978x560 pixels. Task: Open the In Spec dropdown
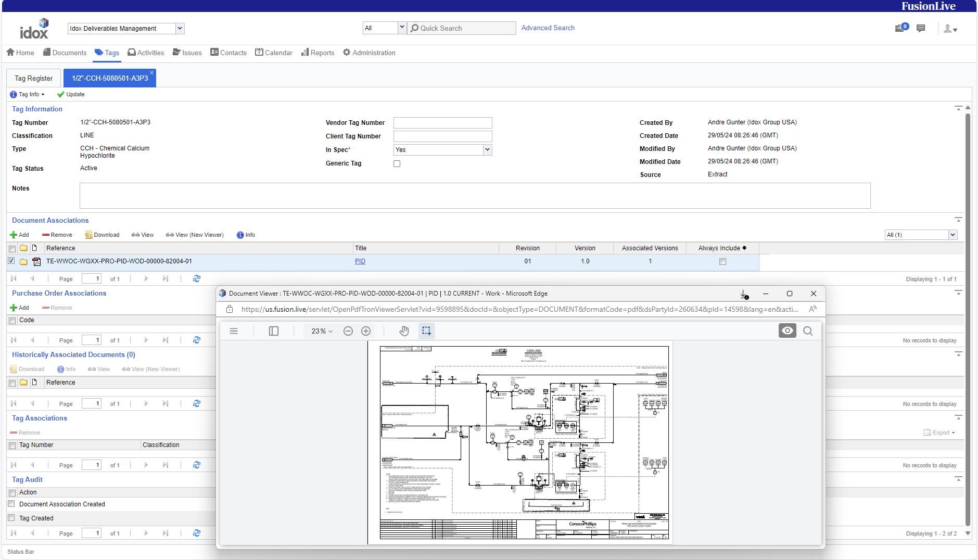click(487, 150)
